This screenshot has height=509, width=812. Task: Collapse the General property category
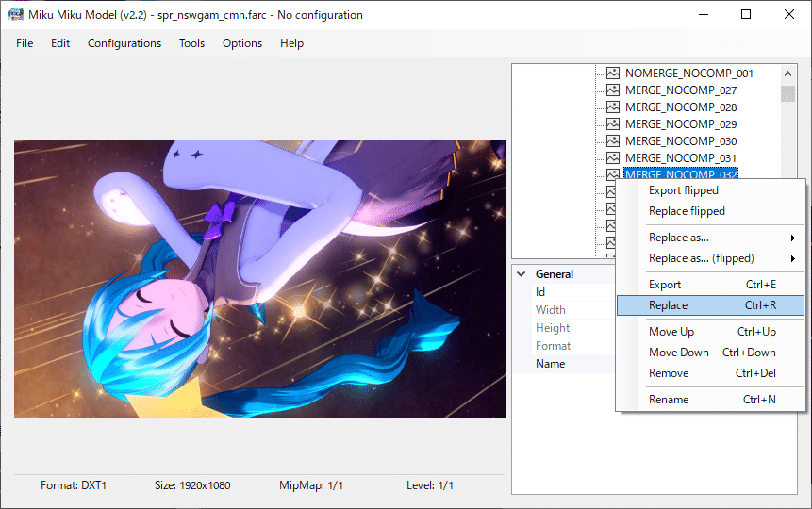[x=522, y=274]
